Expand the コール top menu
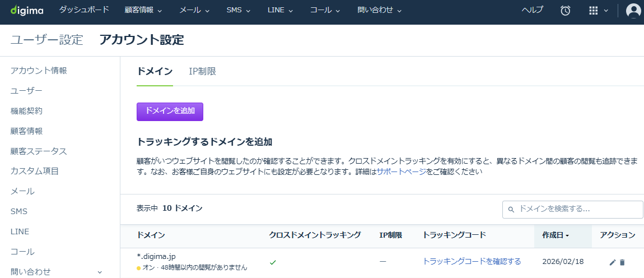 [325, 10]
